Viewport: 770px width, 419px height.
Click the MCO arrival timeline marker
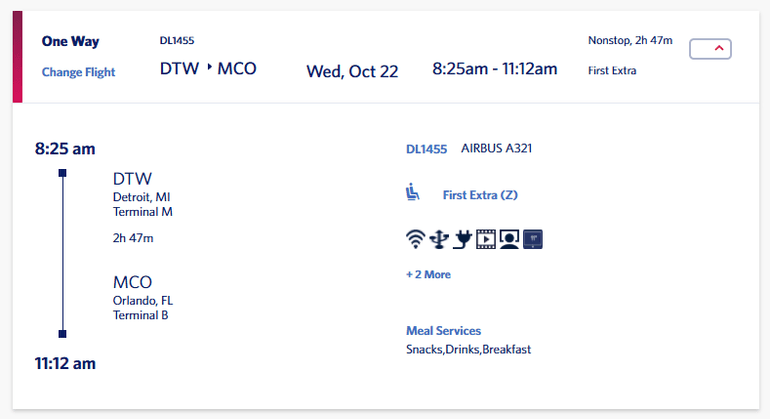click(x=63, y=333)
